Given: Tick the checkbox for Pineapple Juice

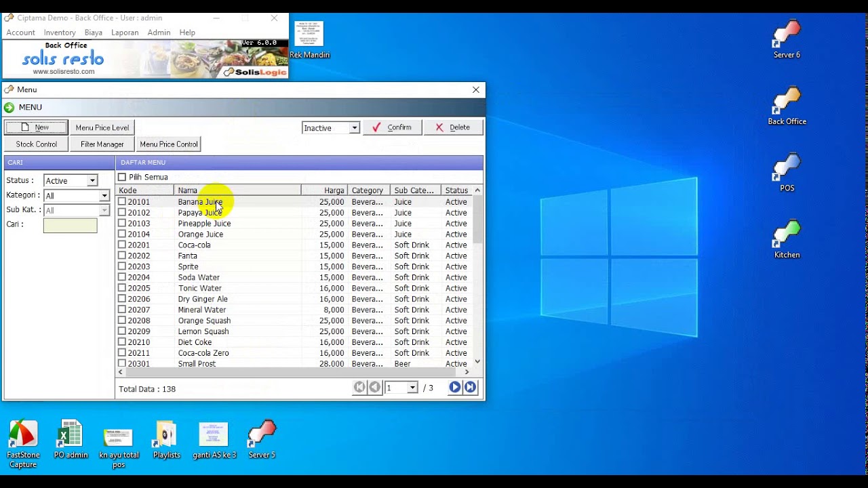Looking at the screenshot, I should 122,223.
